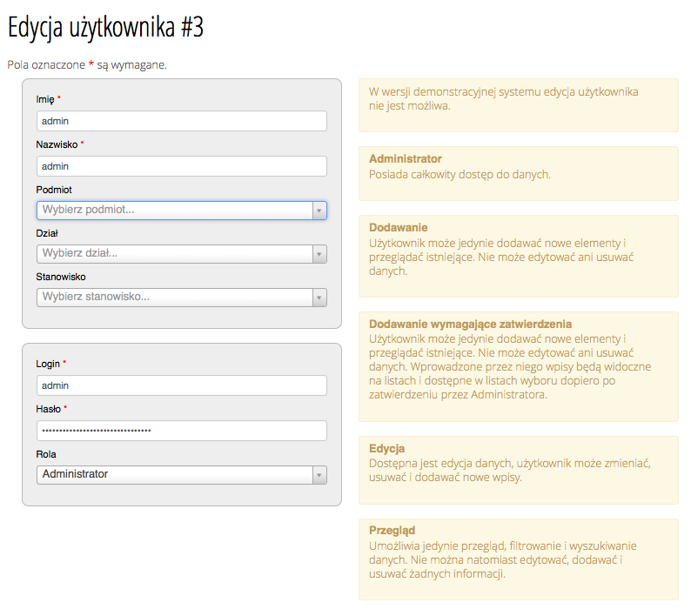This screenshot has height=616, width=691.
Task: Click the demo version notice box
Action: (x=519, y=105)
